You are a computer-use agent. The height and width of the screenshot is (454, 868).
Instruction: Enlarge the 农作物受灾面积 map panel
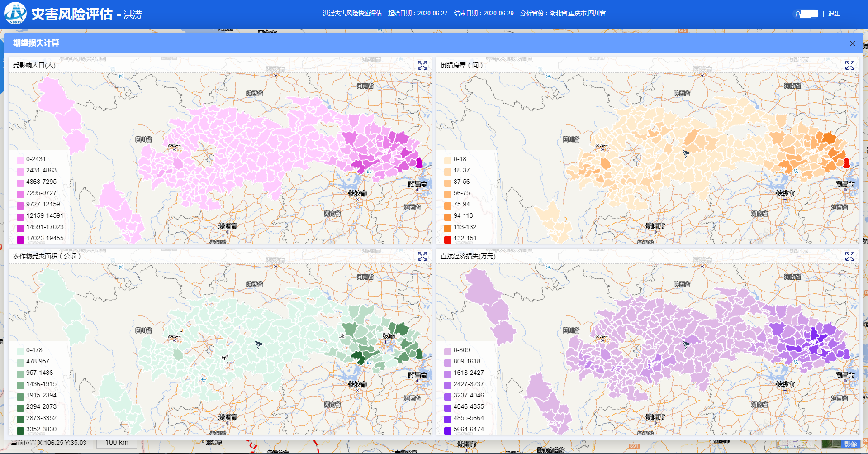point(422,256)
